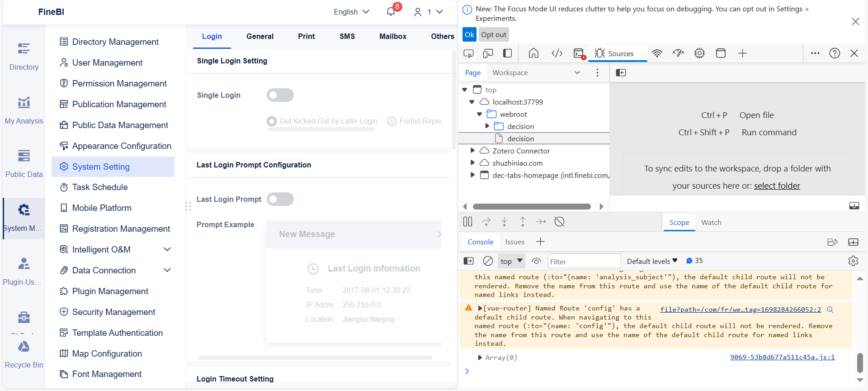Screen dimensions: 868x391
Task: Open the Recycle Bin sidebar module
Action: [x=24, y=354]
